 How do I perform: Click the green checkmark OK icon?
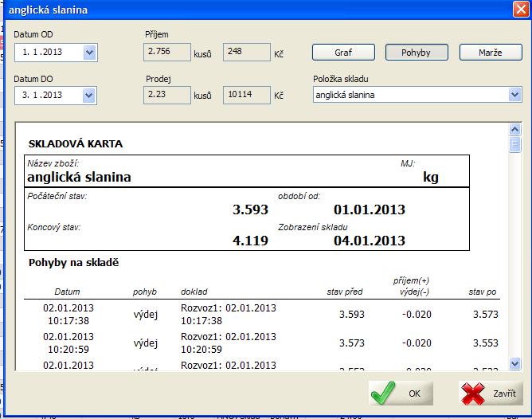384,393
